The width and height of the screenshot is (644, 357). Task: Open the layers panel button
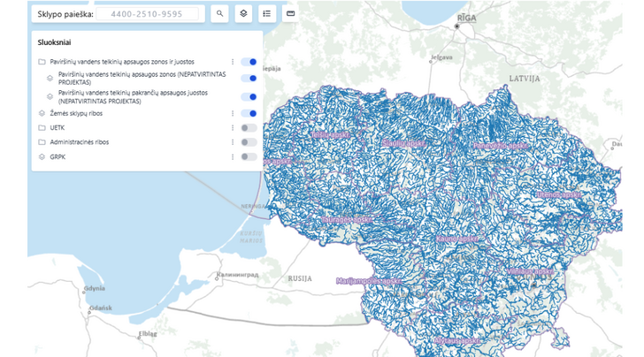click(x=243, y=13)
